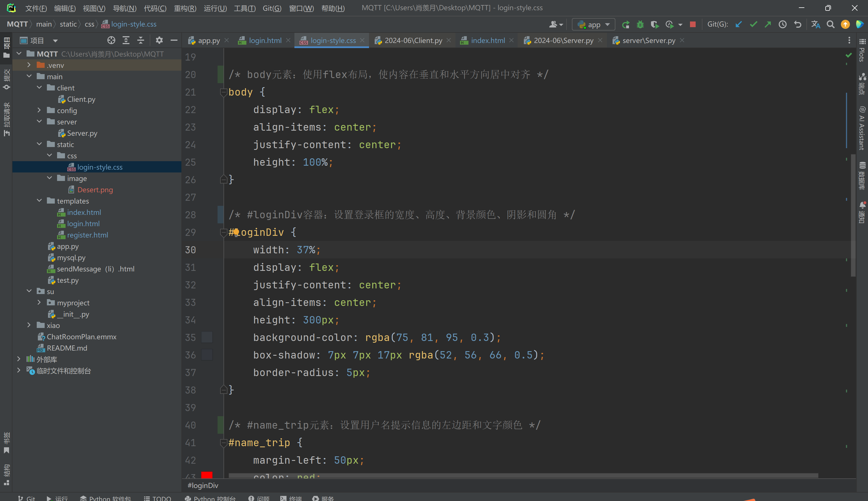Open the Bookmarks side tool window
The height and width of the screenshot is (501, 868).
(x=6, y=443)
